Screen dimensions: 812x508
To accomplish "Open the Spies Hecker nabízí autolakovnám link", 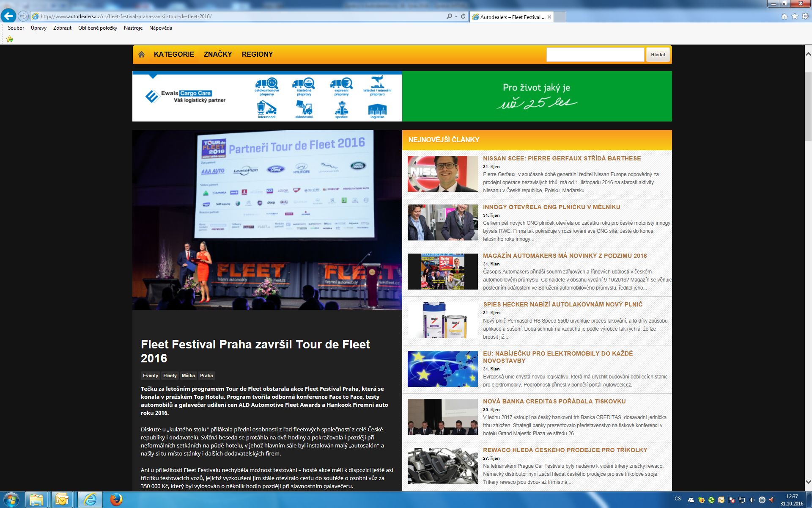I will click(x=563, y=304).
